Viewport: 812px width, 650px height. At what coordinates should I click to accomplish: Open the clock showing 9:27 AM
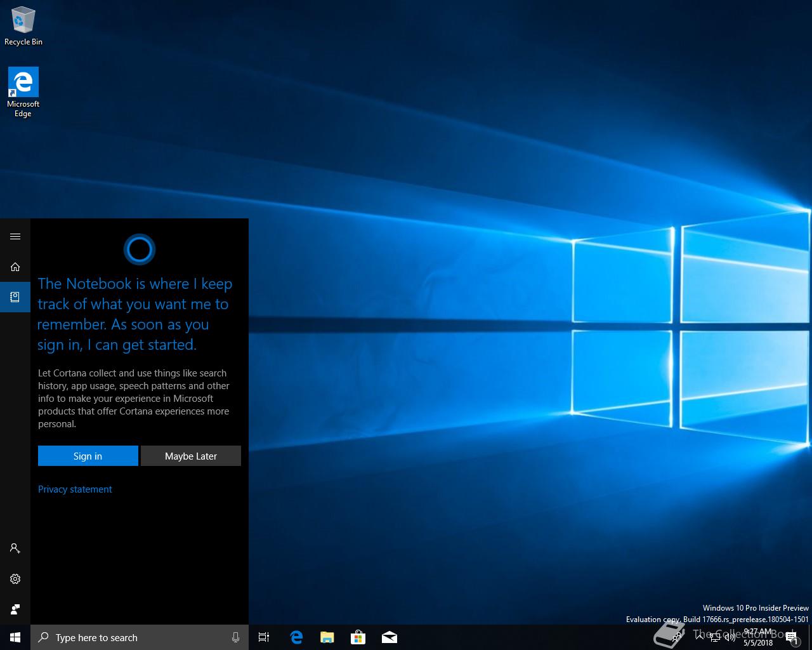[758, 637]
